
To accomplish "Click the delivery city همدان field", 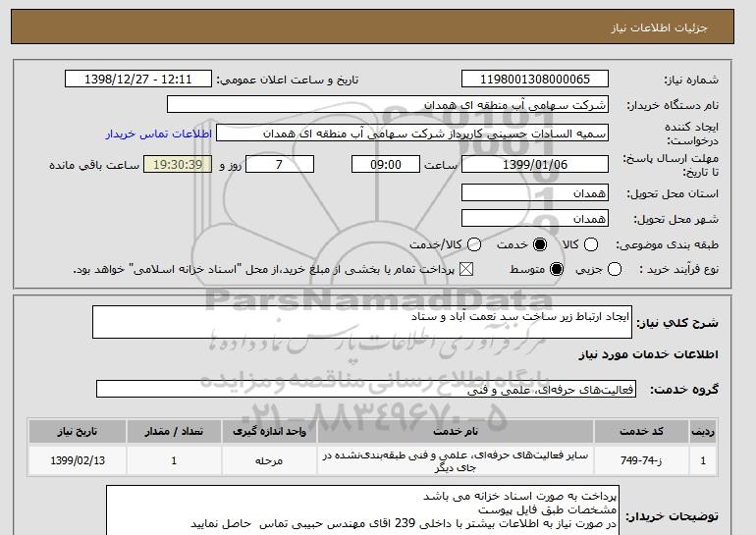I will pos(535,218).
